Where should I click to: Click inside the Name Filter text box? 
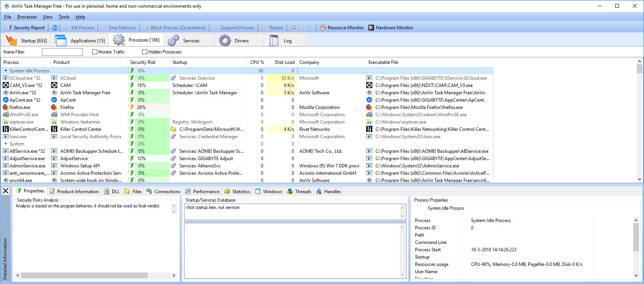62,52
